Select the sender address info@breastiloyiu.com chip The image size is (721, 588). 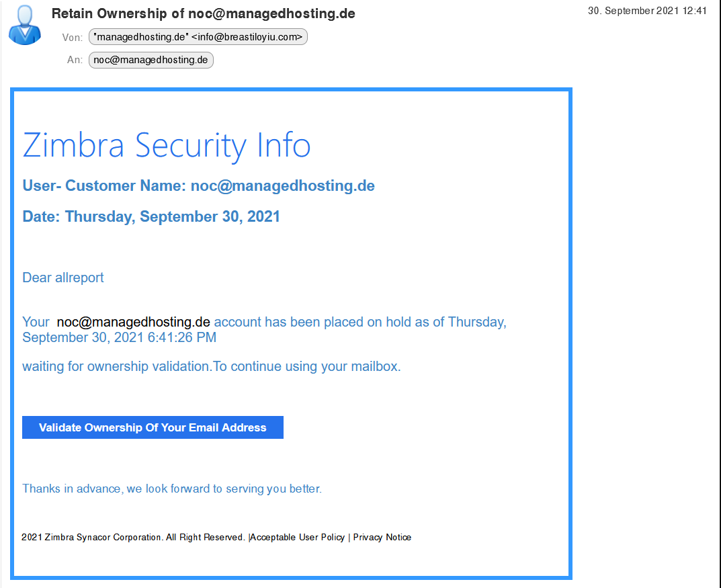point(198,37)
